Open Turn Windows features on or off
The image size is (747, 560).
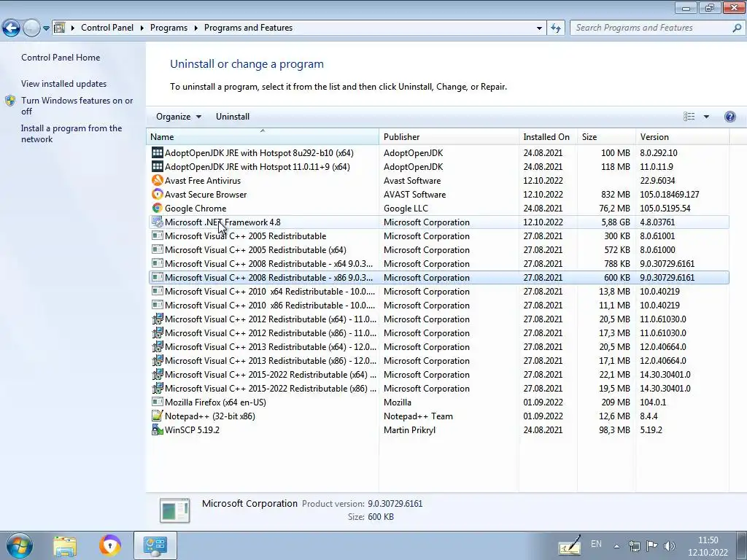coord(77,106)
